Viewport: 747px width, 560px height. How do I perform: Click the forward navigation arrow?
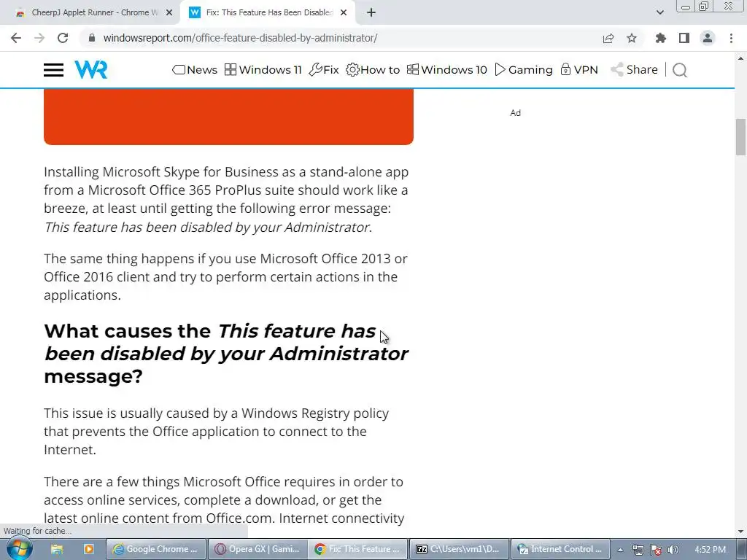(39, 38)
